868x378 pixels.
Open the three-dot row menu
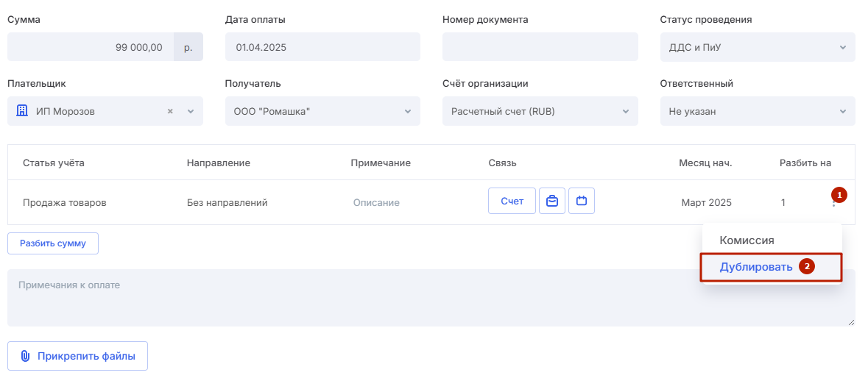pos(833,204)
